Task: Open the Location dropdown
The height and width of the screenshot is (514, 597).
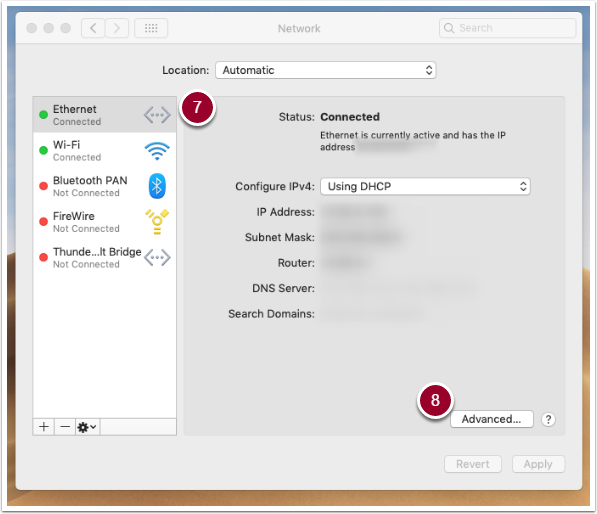Action: (326, 70)
